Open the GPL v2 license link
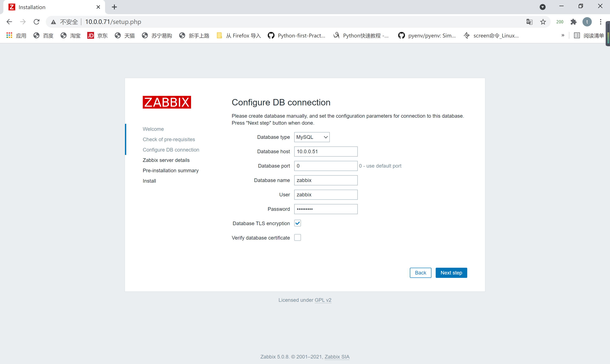 323,300
